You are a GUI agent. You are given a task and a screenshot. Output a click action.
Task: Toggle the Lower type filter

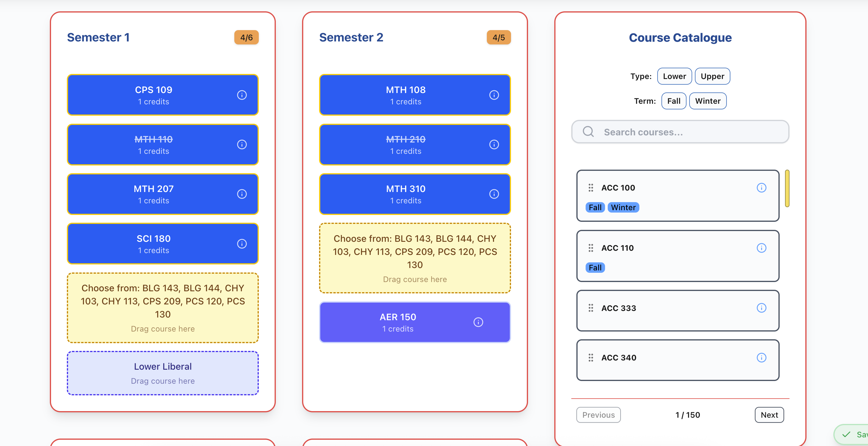point(674,76)
